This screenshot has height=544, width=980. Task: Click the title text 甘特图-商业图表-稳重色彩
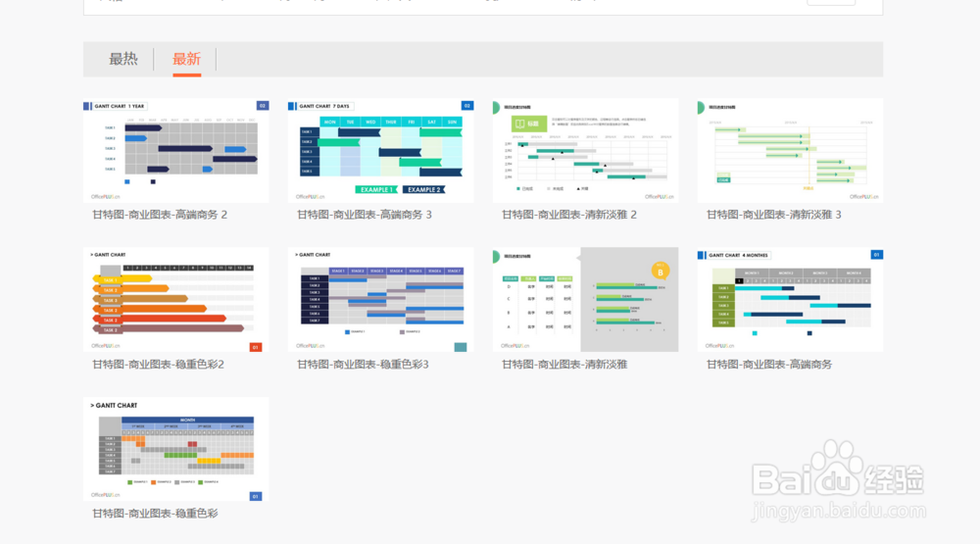pyautogui.click(x=155, y=514)
